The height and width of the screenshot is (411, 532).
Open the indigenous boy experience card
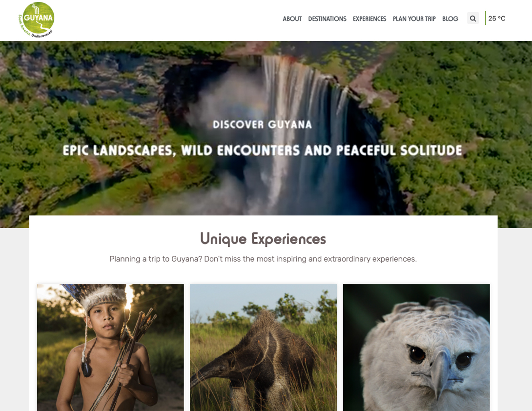click(110, 348)
